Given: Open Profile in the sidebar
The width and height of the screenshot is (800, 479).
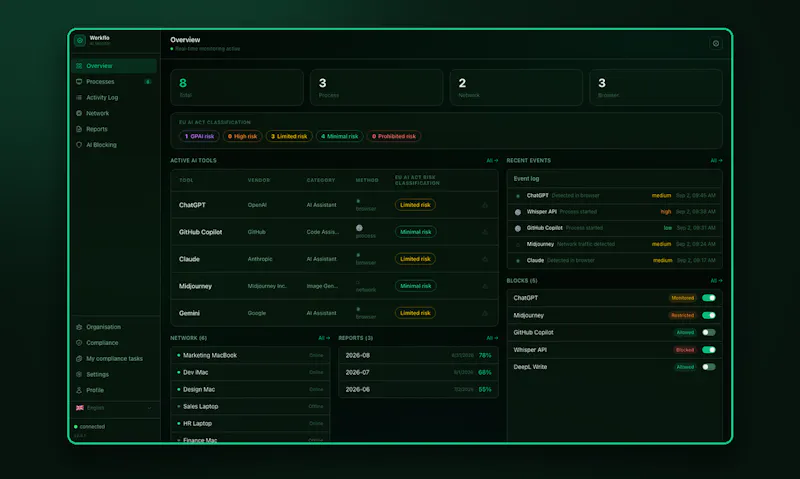Looking at the screenshot, I should (x=114, y=390).
